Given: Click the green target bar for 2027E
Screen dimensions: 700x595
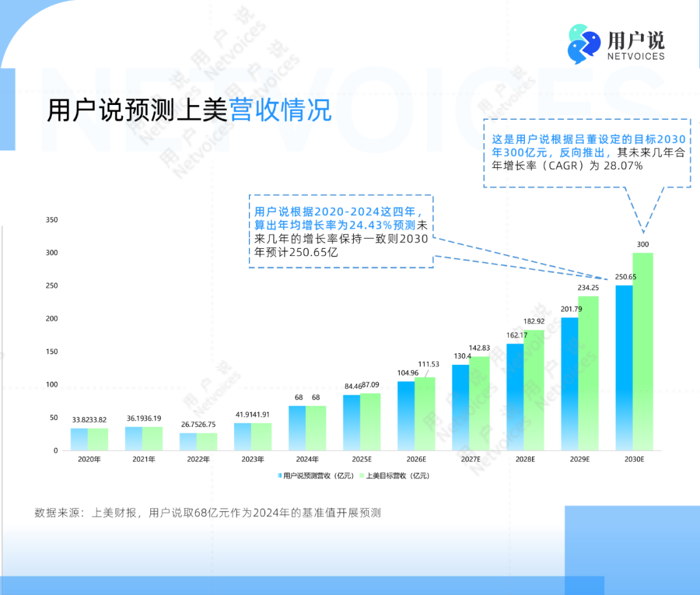Looking at the screenshot, I should 480,404.
